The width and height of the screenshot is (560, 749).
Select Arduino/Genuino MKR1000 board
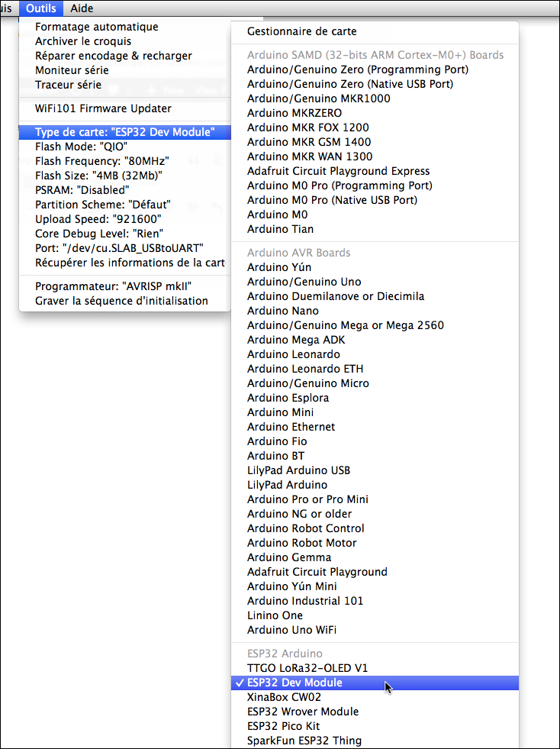tap(375, 99)
